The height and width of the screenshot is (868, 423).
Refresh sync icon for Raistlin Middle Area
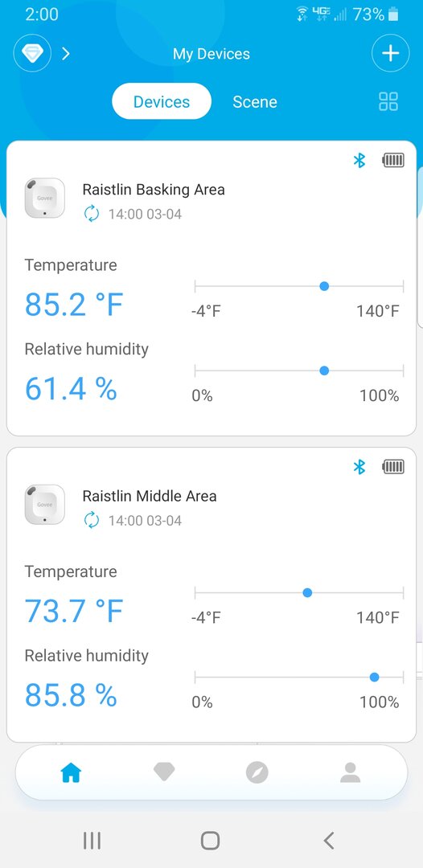(92, 520)
